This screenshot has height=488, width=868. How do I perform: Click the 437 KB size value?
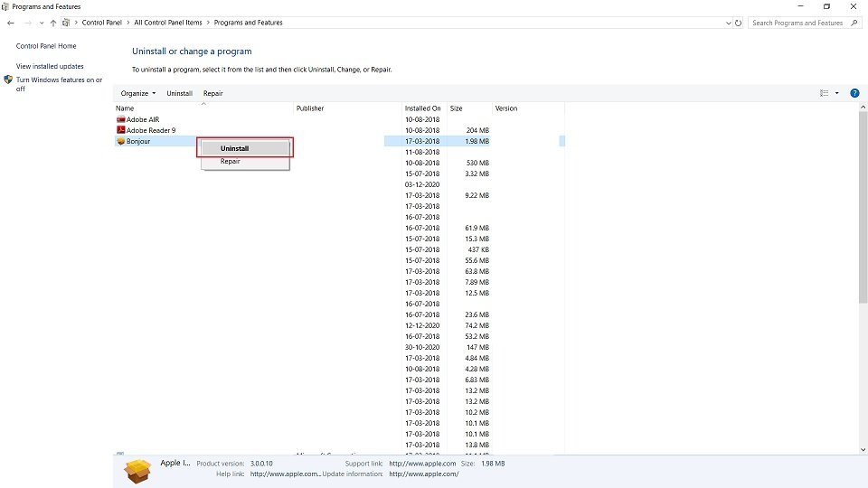pyautogui.click(x=478, y=250)
